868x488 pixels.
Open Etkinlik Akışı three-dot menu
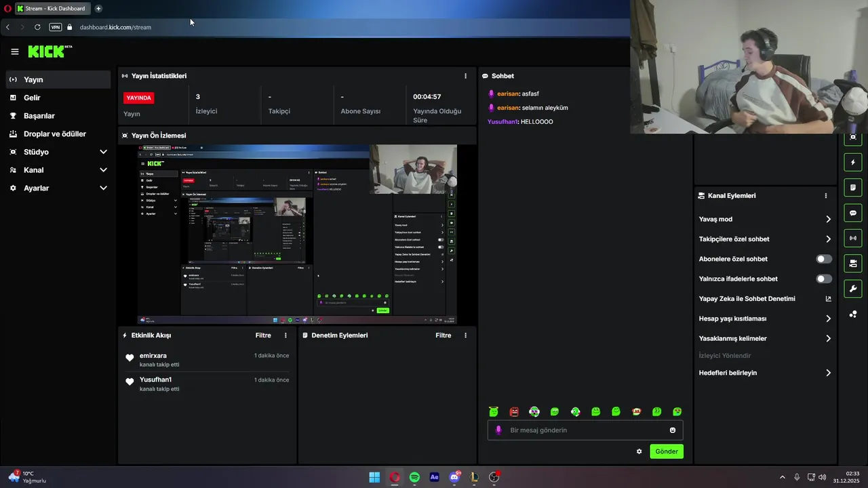pyautogui.click(x=285, y=335)
